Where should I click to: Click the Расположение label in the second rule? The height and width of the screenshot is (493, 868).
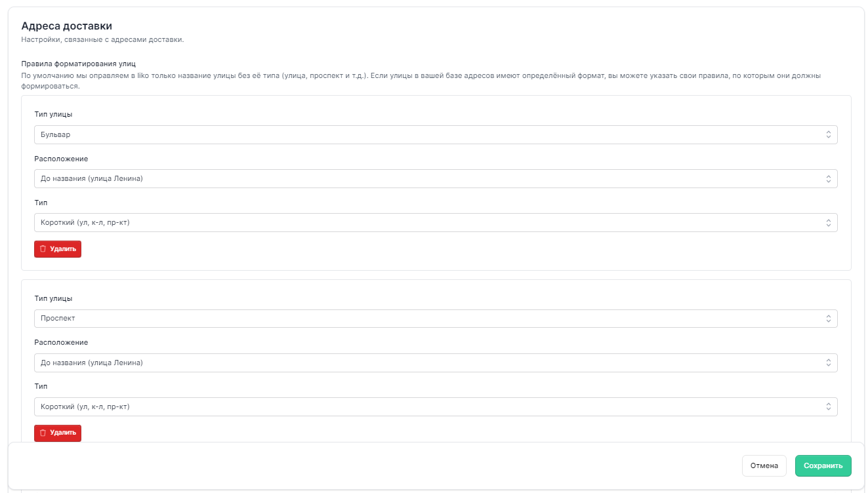tap(61, 342)
